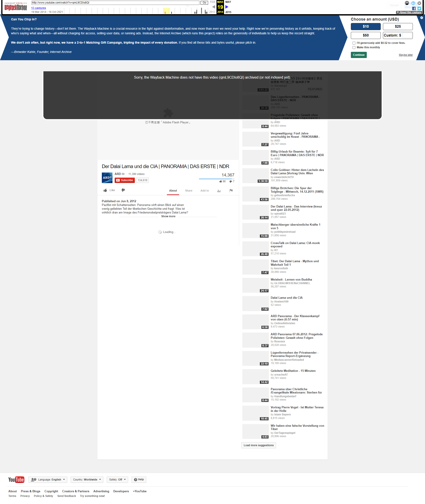Click Load more suggestions button
Screen dimensions: 425x504
[x=259, y=445]
